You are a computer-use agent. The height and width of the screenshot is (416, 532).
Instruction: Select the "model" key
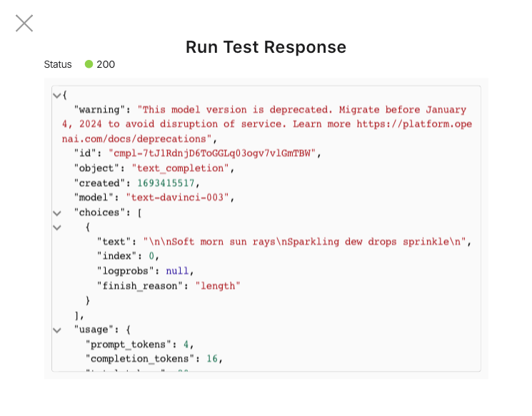pos(94,198)
